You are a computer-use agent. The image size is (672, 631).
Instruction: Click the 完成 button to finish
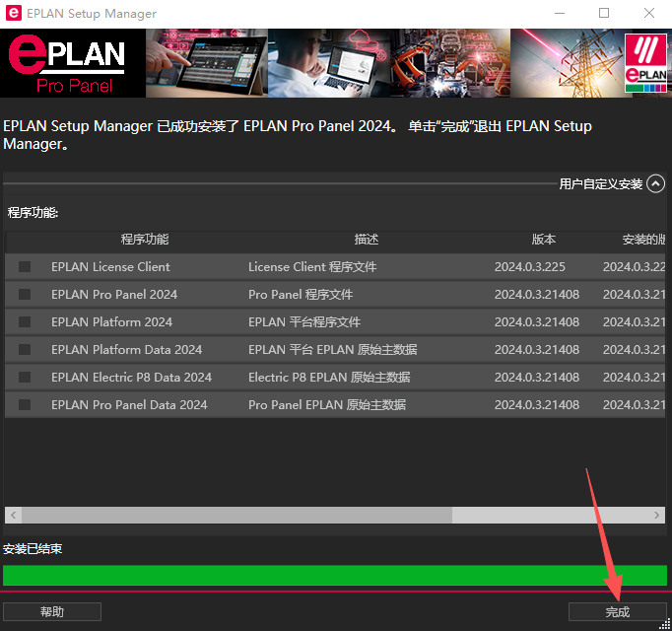click(617, 611)
